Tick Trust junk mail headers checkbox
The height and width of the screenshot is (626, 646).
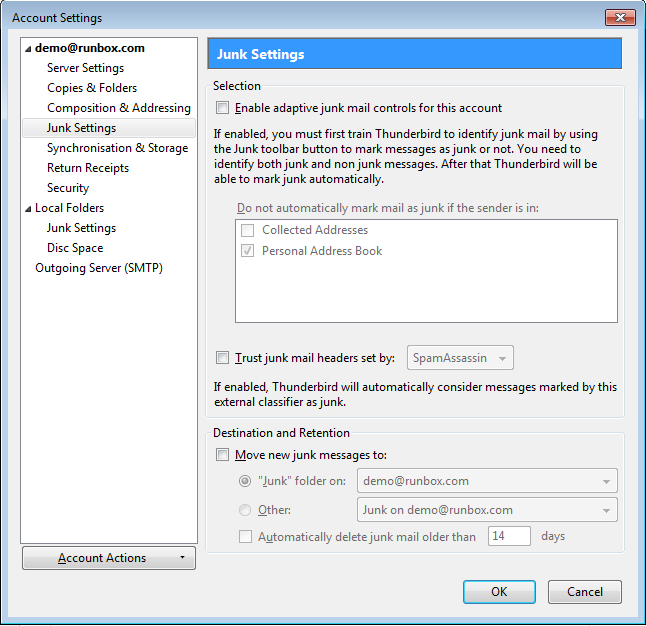[223, 357]
